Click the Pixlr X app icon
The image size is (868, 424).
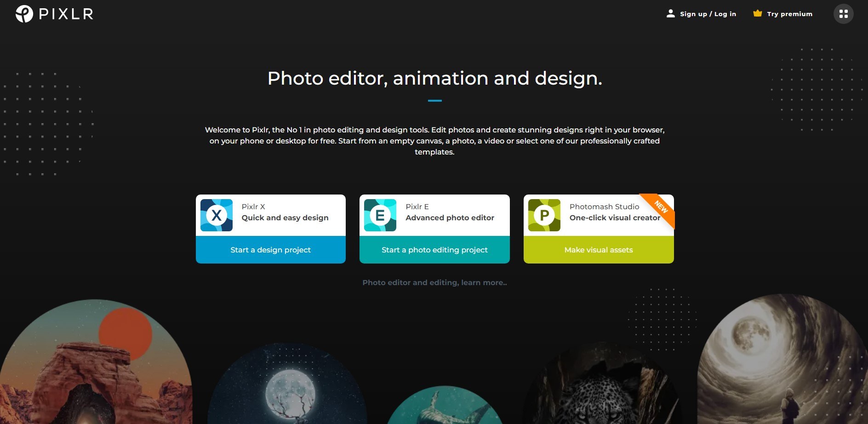pos(217,215)
